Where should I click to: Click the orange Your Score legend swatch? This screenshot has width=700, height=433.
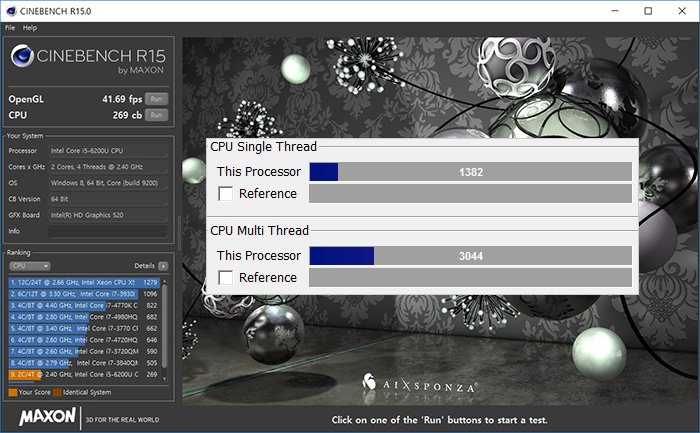click(x=12, y=392)
